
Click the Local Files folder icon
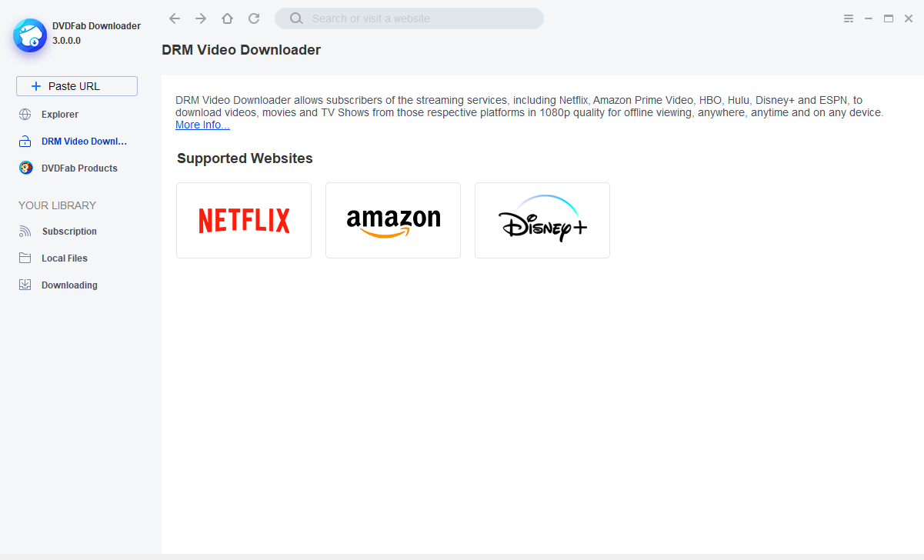25,258
